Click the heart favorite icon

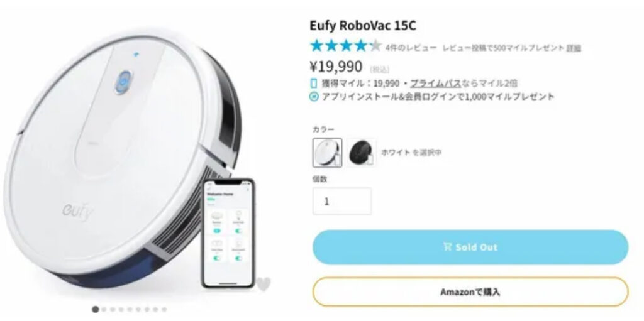pyautogui.click(x=264, y=284)
